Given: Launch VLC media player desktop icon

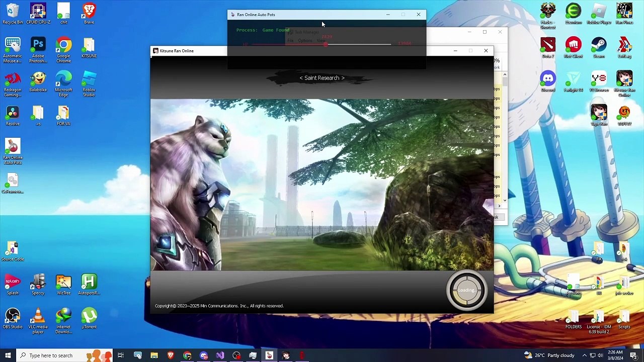Looking at the screenshot, I should 38,321.
